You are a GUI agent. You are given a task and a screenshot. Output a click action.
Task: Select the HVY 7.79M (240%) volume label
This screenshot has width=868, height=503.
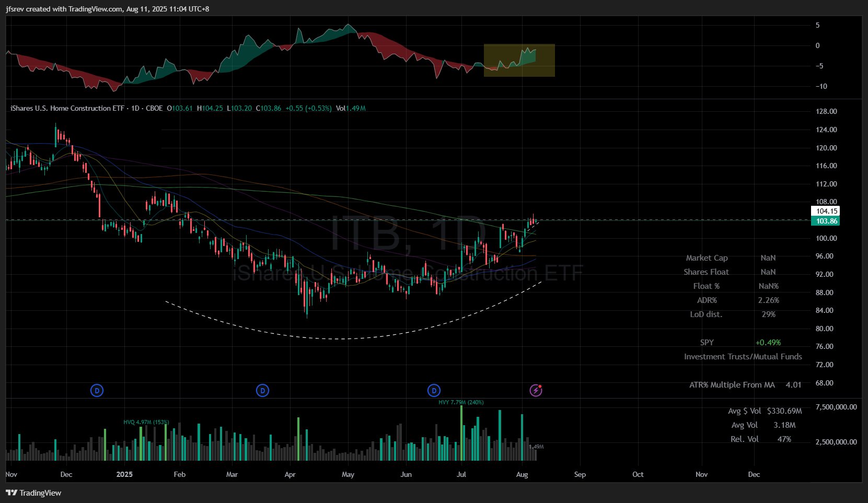461,402
